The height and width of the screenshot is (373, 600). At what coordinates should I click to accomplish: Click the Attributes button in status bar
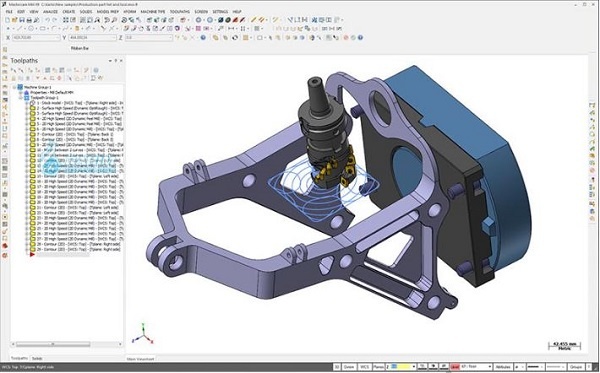(503, 367)
